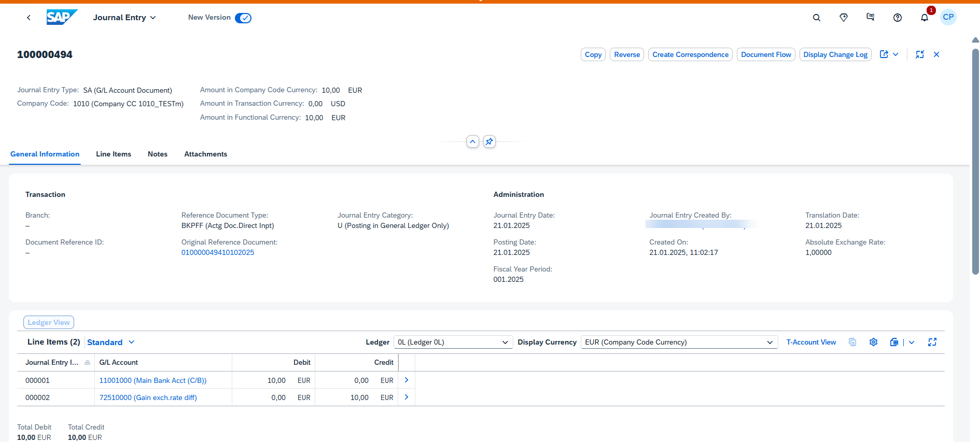Viewport: 980px width, 442px height.
Task: Switch to Line Items tab
Action: point(114,154)
